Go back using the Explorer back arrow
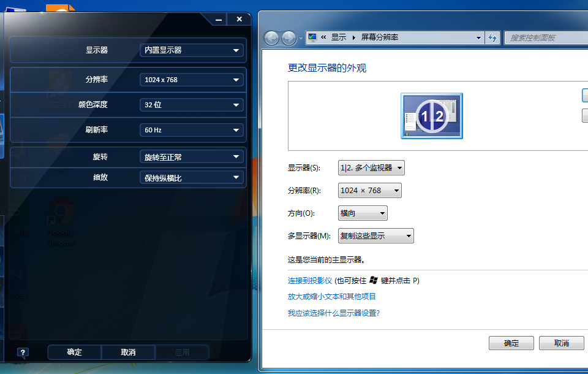The image size is (588, 374). pos(272,38)
